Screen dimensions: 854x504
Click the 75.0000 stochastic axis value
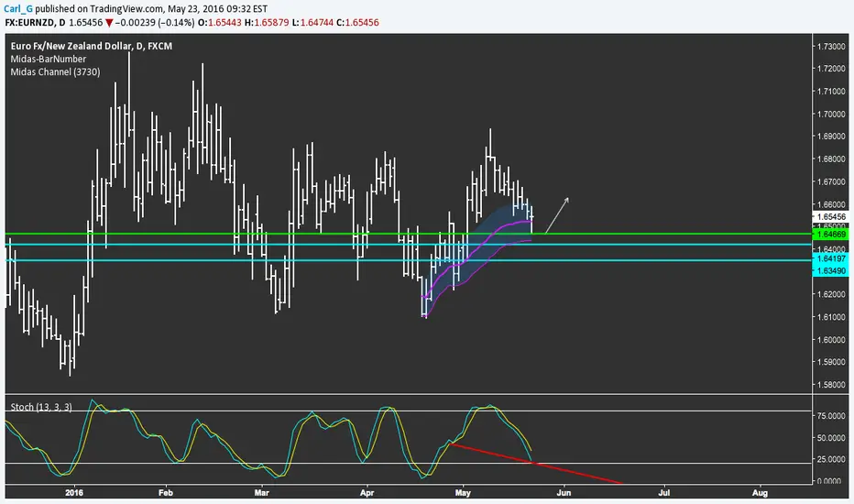click(x=831, y=416)
